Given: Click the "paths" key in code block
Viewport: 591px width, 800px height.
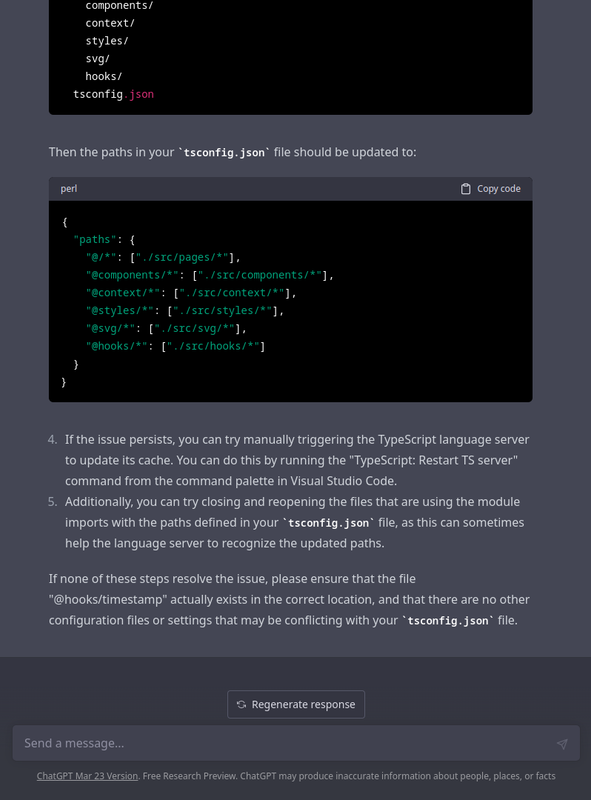Looking at the screenshot, I should [95, 239].
